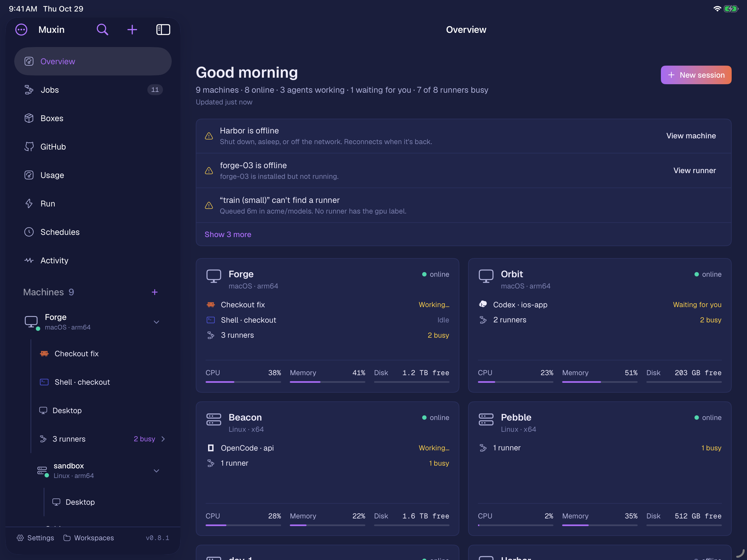Screen dimensions: 747x560
Task: Click the train (small) warning icon
Action: click(209, 205)
